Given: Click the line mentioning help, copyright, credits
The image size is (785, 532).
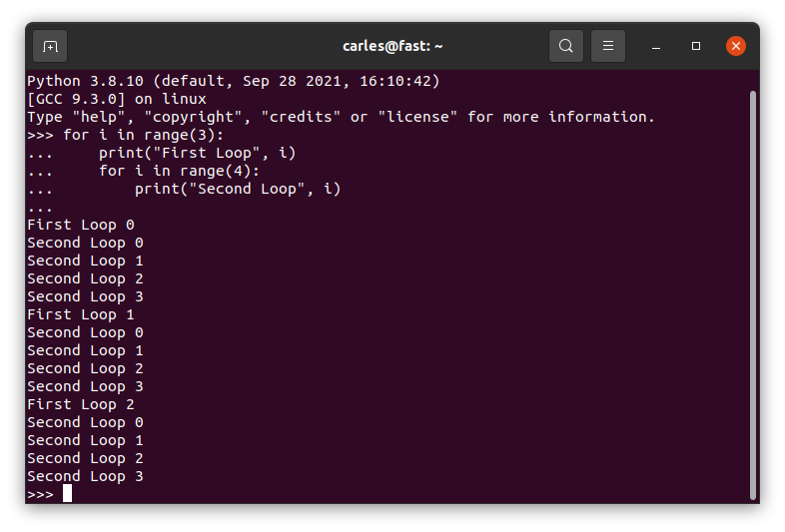Looking at the screenshot, I should 341,117.
